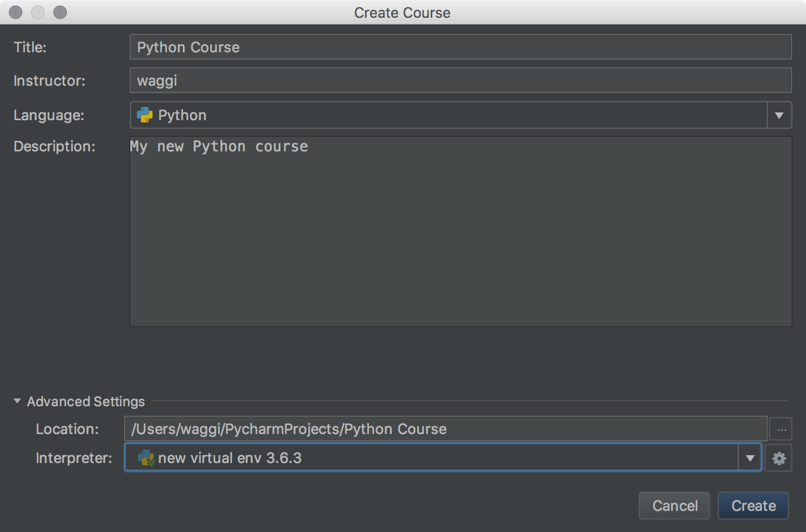Click the Interpreter: label
This screenshot has height=532, width=806.
point(74,458)
